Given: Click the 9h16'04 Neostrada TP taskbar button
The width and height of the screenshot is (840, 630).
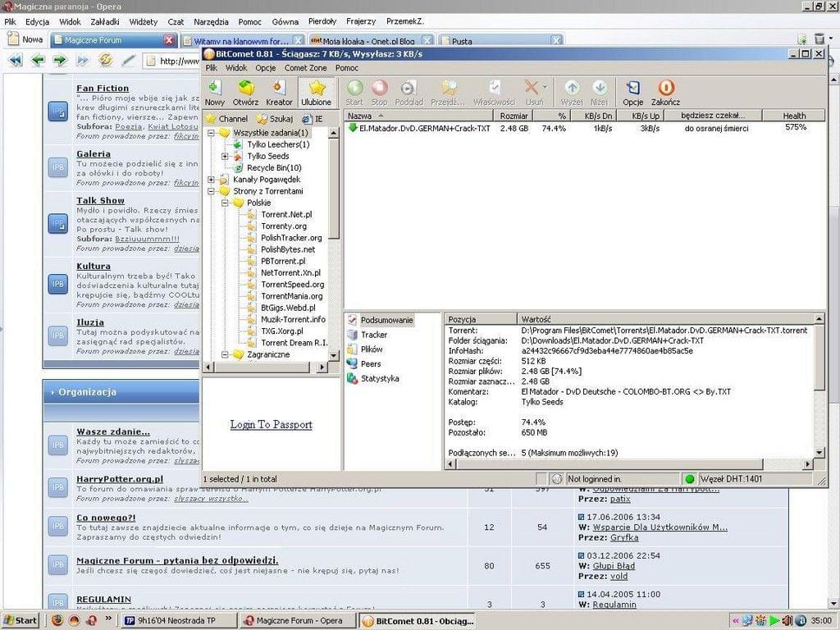Looking at the screenshot, I should coord(180,621).
